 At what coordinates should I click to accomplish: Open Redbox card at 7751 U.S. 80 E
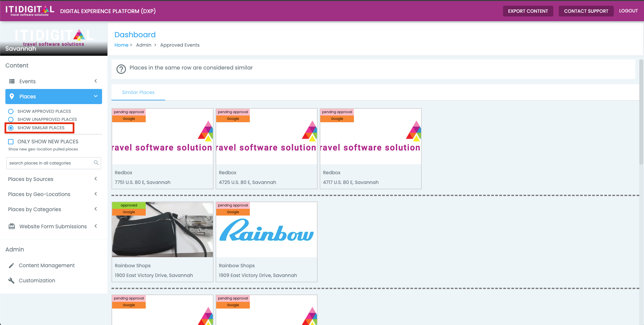coord(163,149)
